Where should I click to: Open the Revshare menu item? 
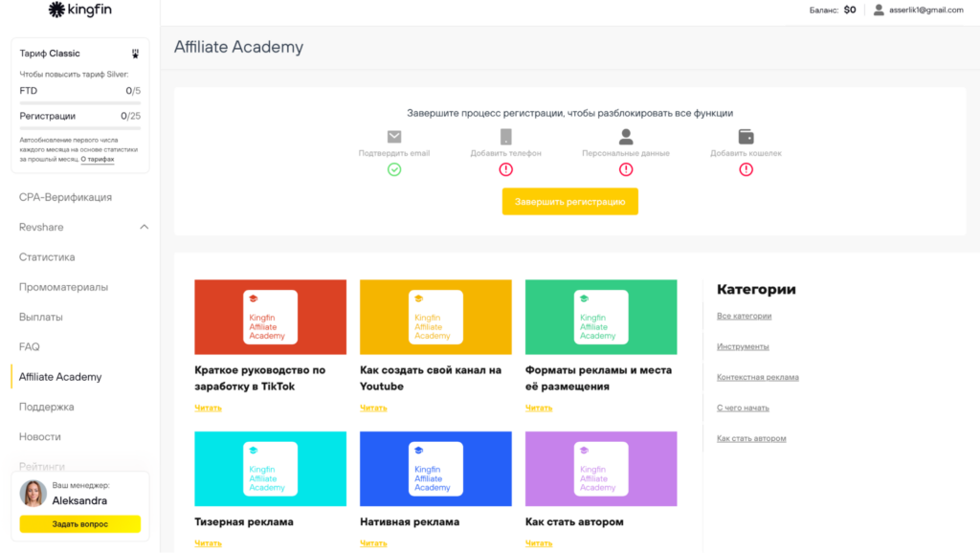pos(41,227)
